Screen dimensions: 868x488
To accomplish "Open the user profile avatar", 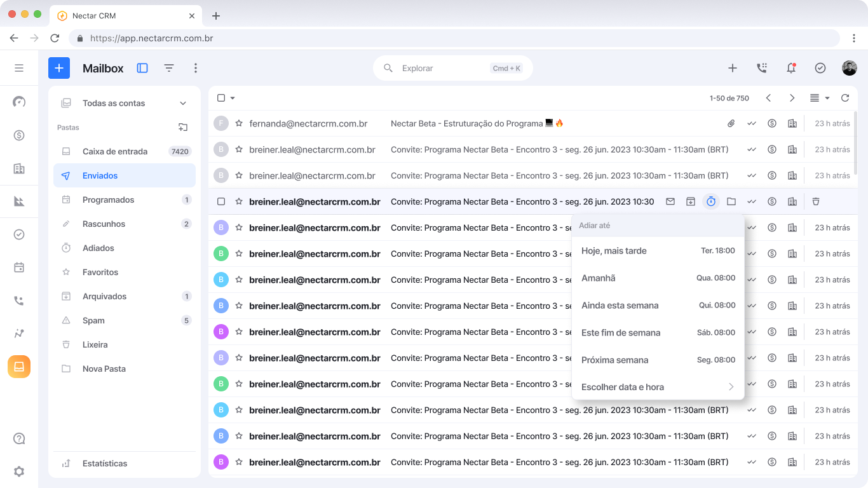I will click(x=850, y=68).
